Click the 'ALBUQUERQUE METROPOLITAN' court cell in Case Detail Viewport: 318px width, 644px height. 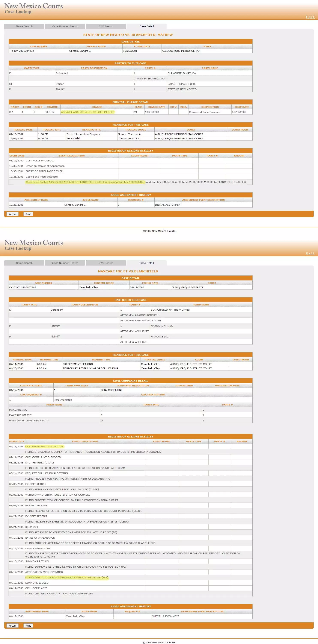206,51
